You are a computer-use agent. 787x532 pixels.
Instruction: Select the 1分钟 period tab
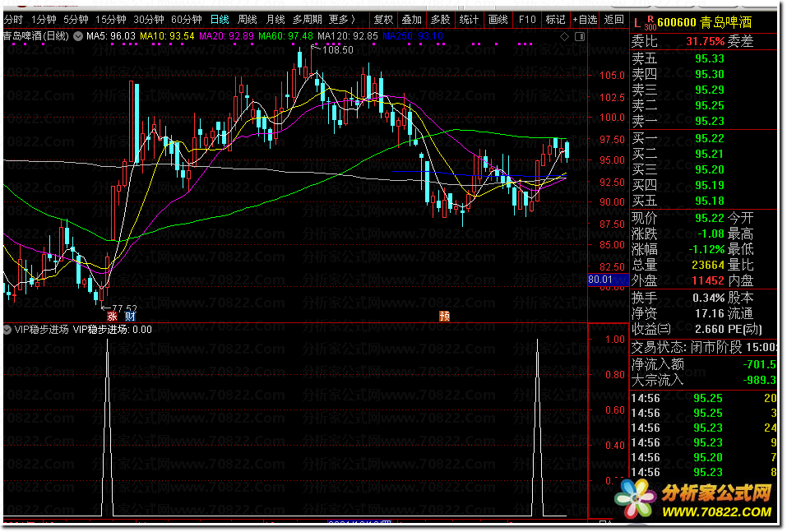point(44,20)
